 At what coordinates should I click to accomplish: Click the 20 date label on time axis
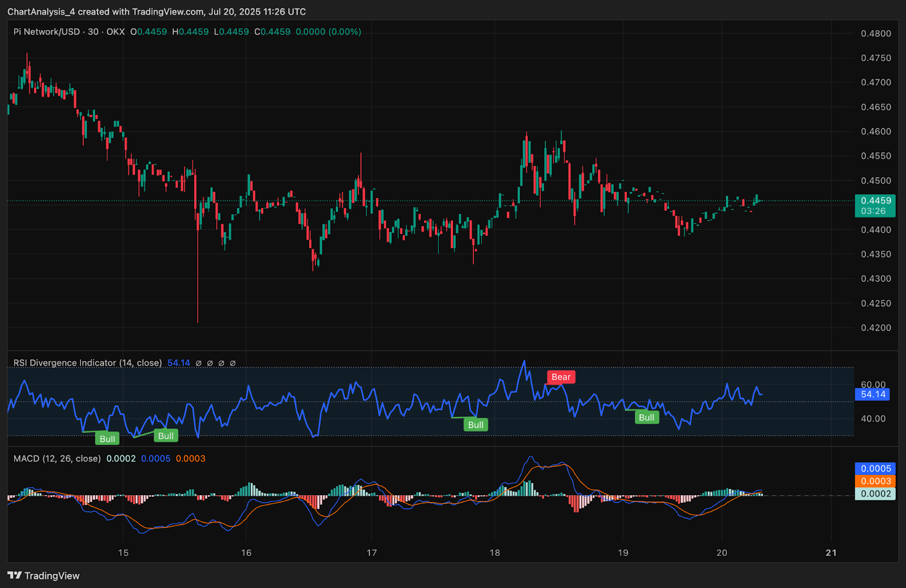721,553
